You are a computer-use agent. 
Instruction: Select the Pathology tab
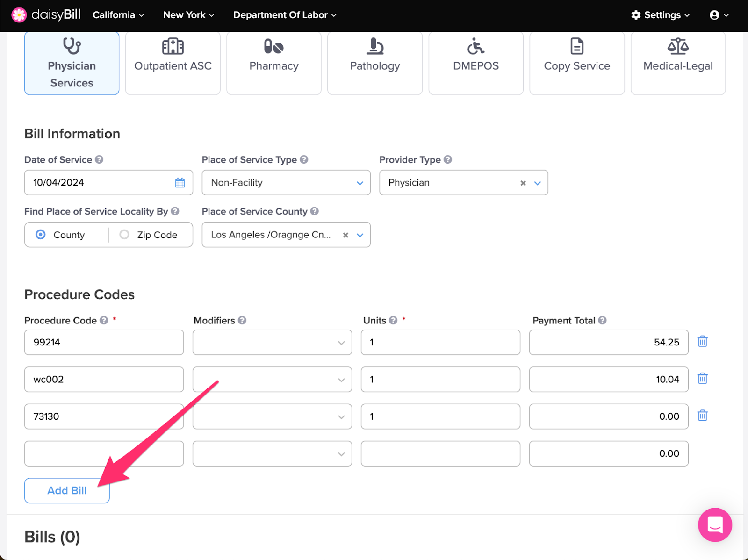375,63
